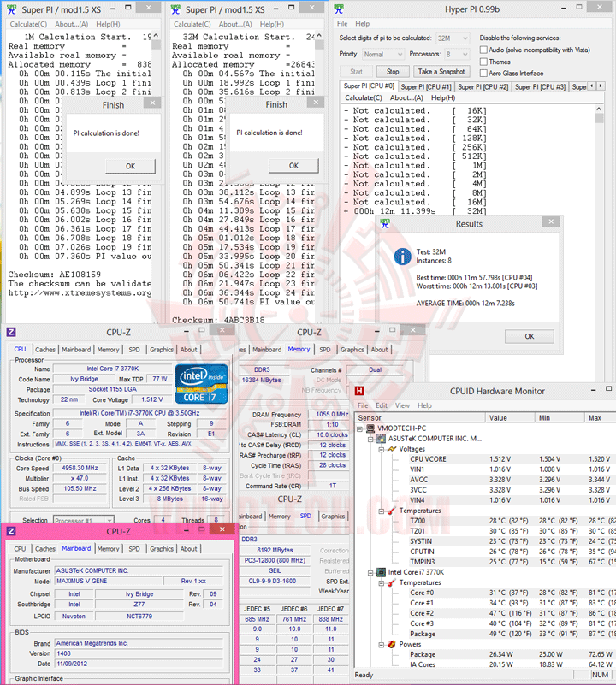Image resolution: width=616 pixels, height=685 pixels.
Task: Click OK in 1M Finish dialog
Action: click(130, 166)
